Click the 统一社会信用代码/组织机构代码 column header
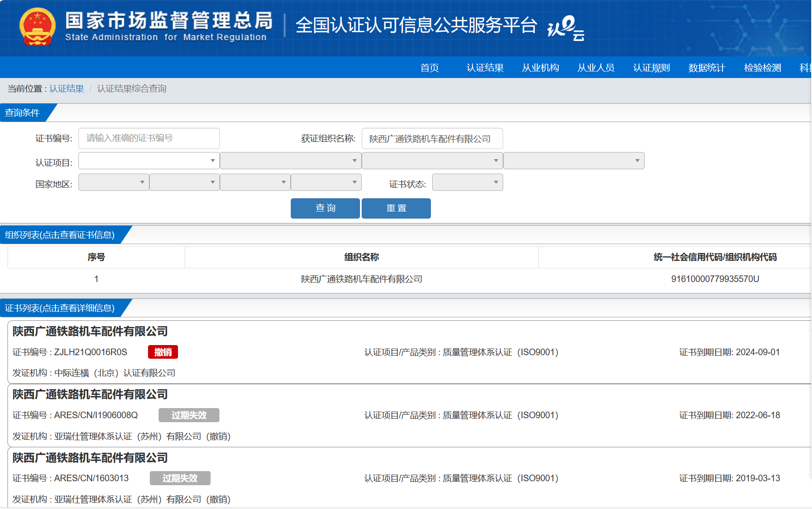812x509 pixels. 715,257
